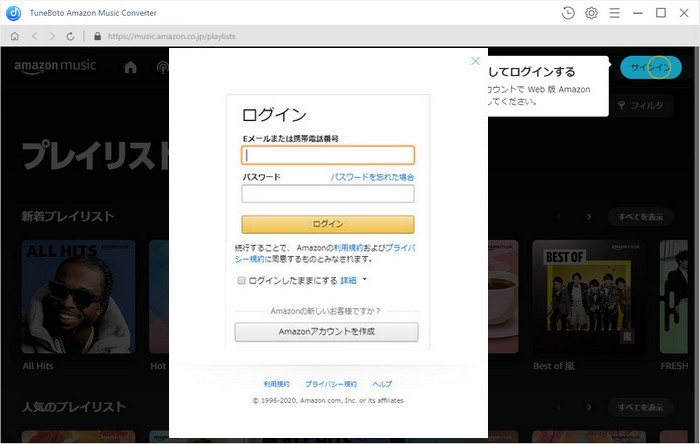Click the Email or phone number field
The height and width of the screenshot is (444, 700).
[328, 155]
